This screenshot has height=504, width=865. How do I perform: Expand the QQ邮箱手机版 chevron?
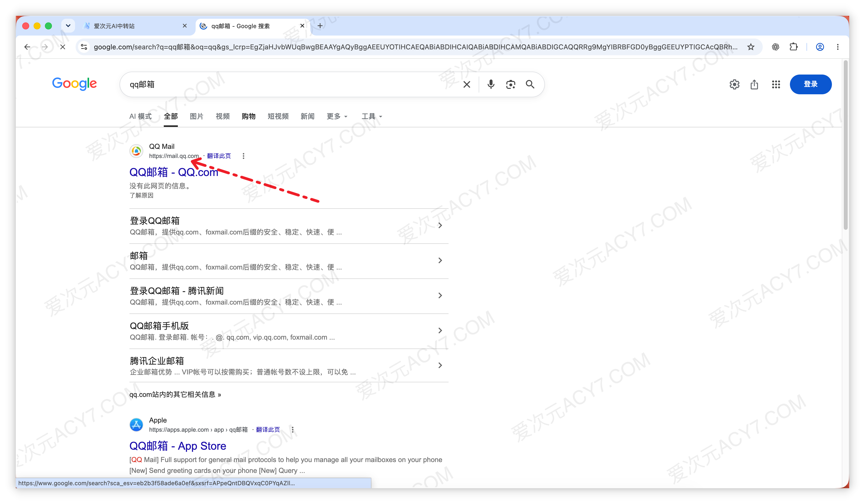440,330
